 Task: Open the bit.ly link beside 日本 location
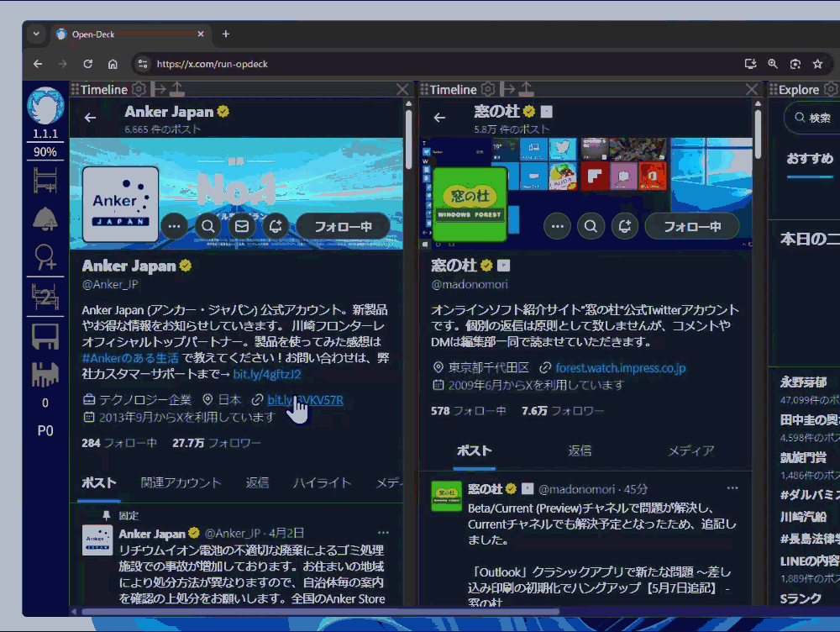[306, 400]
